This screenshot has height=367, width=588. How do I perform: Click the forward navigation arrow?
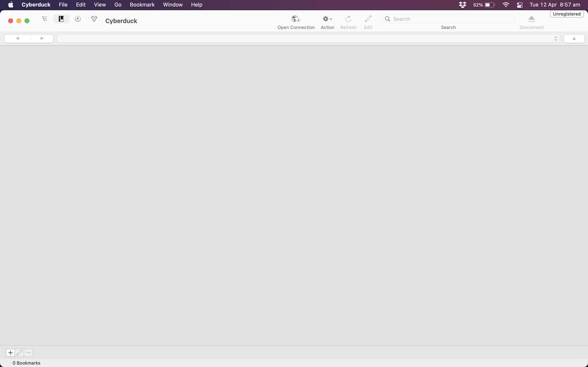tap(41, 38)
